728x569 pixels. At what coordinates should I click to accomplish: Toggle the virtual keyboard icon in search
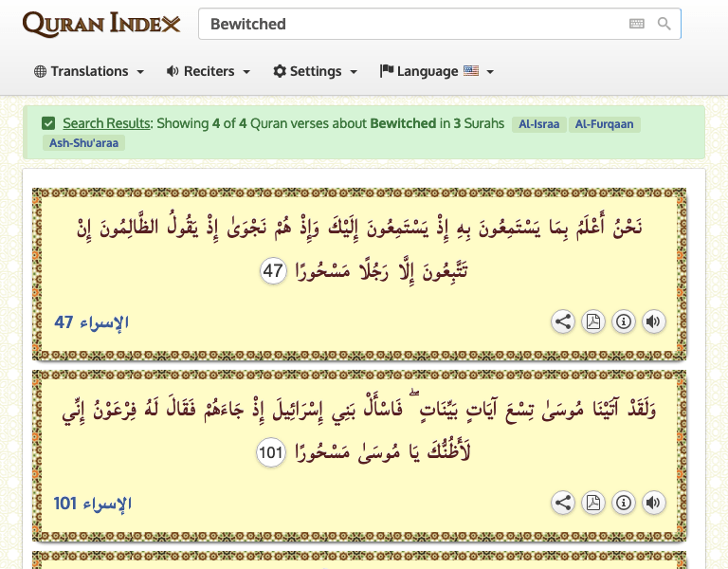click(637, 24)
